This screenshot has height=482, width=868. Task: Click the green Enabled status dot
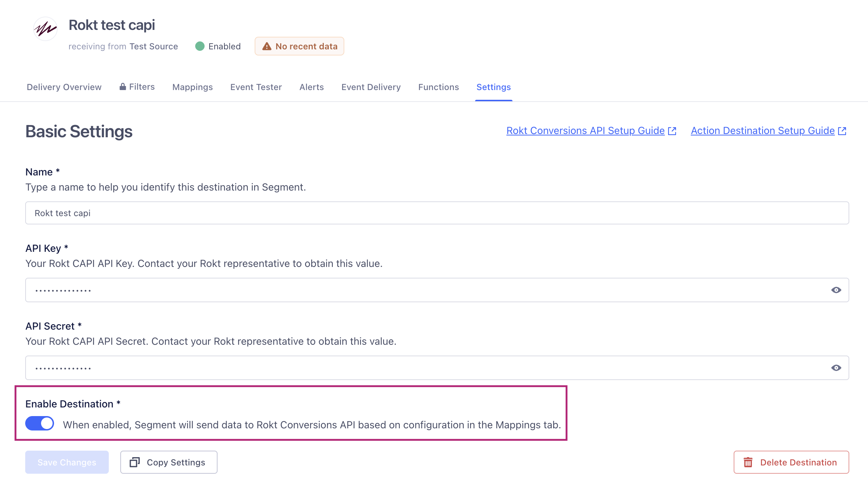point(200,46)
